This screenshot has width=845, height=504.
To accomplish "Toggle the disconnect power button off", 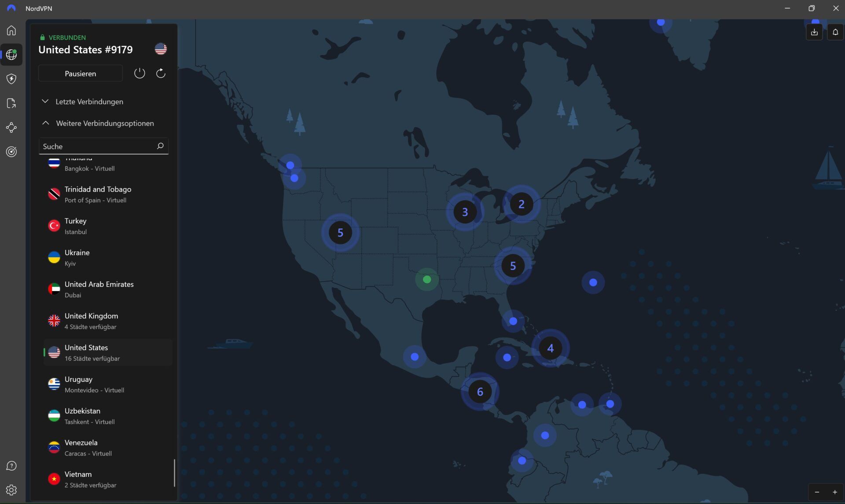I will click(x=139, y=73).
